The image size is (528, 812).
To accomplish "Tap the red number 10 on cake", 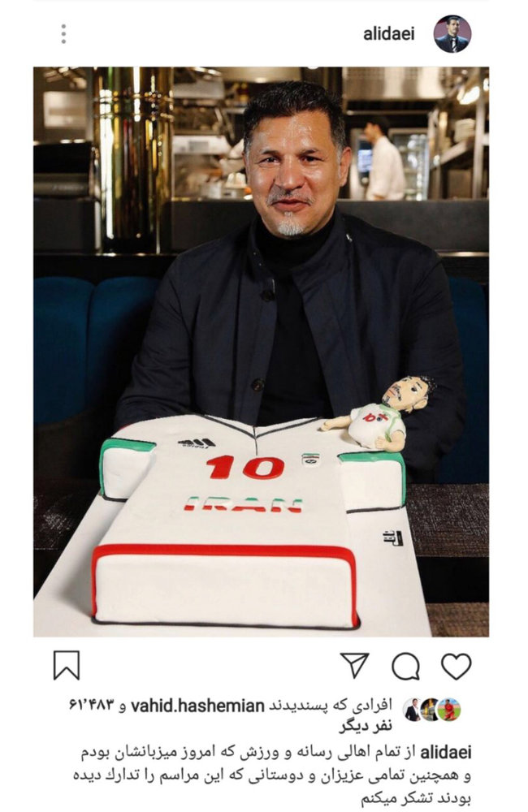I will coord(245,467).
